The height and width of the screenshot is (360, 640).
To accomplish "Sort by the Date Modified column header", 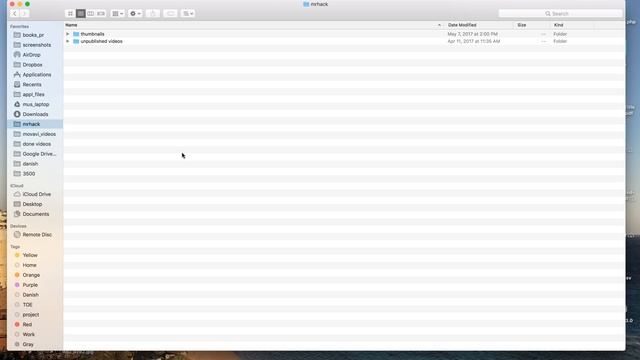I will click(479, 25).
